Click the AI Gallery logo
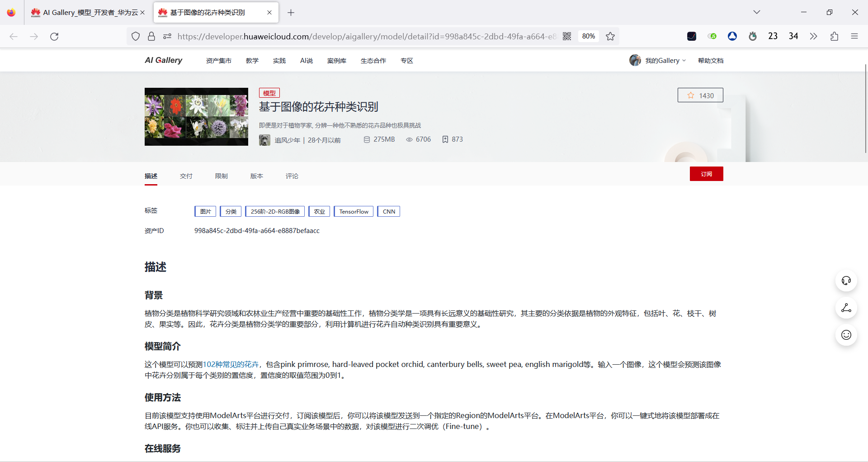 [163, 60]
